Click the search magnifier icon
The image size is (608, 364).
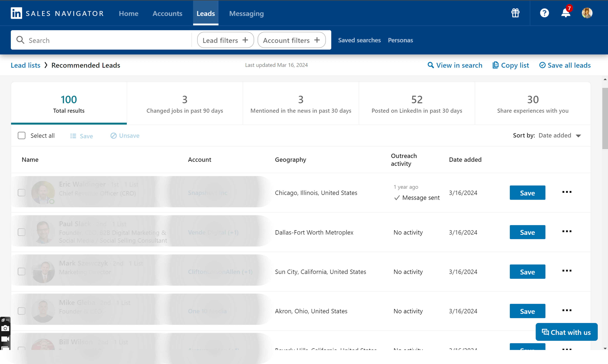click(x=20, y=40)
